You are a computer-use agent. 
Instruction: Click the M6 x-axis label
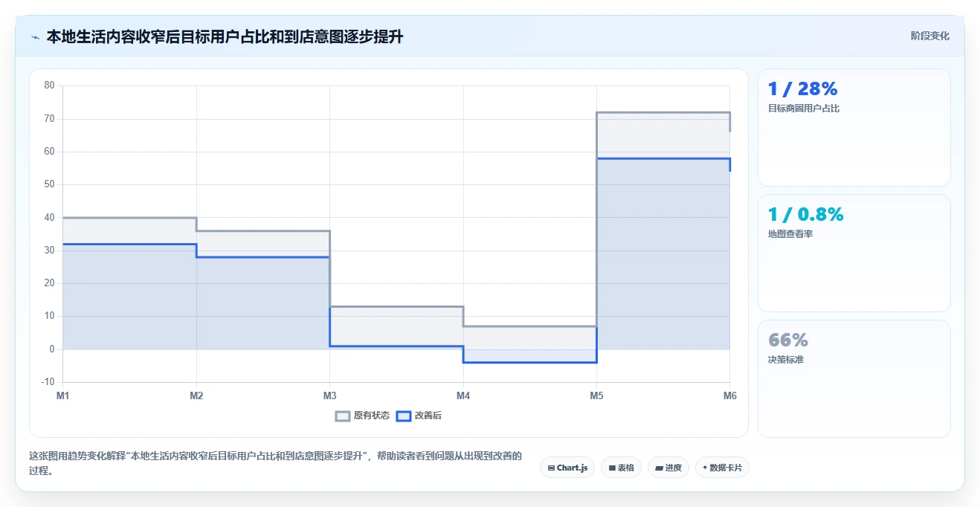pos(729,395)
